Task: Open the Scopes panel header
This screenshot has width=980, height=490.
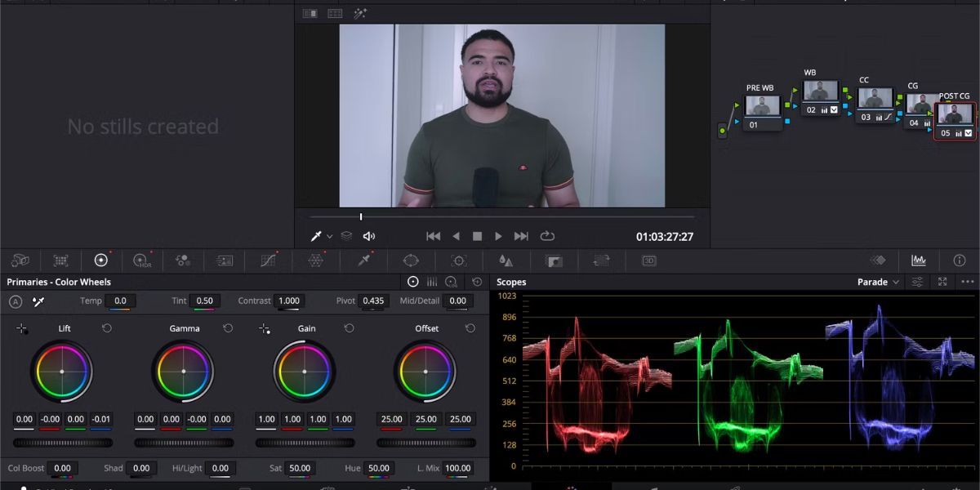Action: click(x=510, y=282)
